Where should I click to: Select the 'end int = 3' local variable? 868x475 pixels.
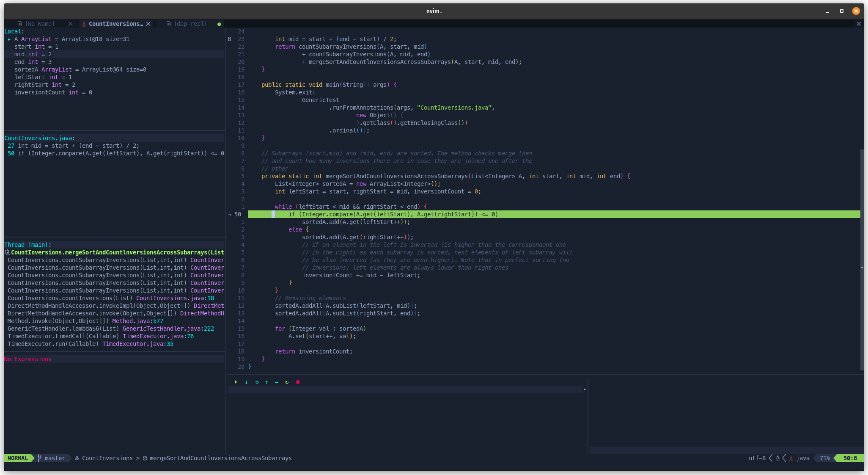(x=33, y=62)
